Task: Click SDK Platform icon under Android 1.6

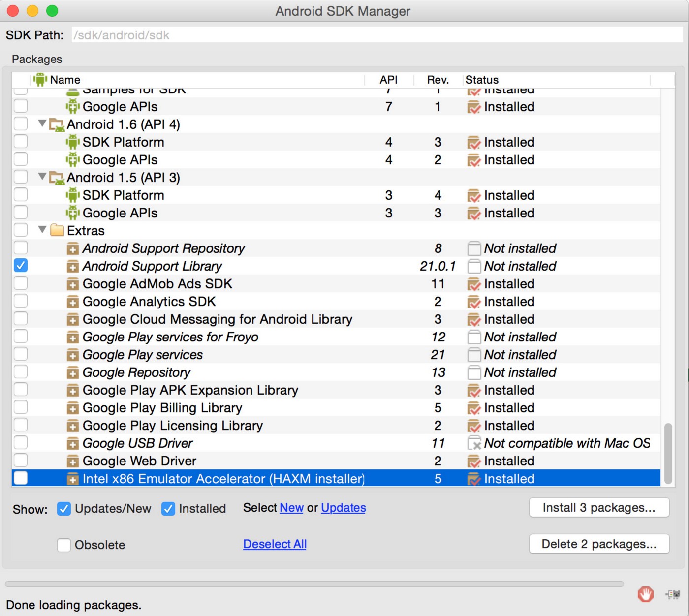Action: tap(73, 142)
